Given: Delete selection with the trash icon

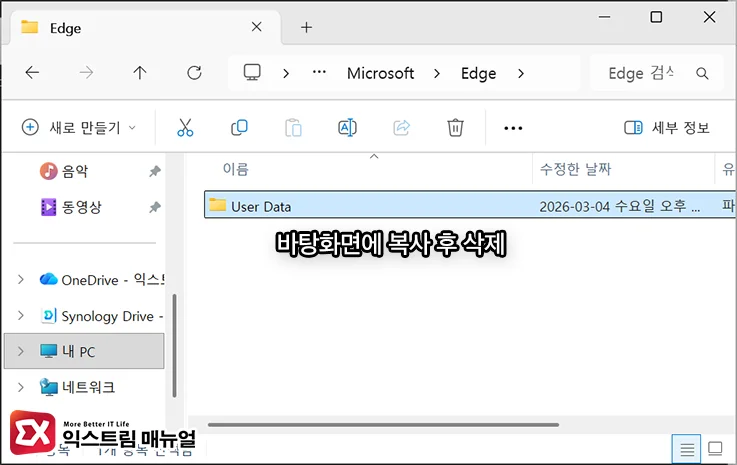Looking at the screenshot, I should (455, 127).
